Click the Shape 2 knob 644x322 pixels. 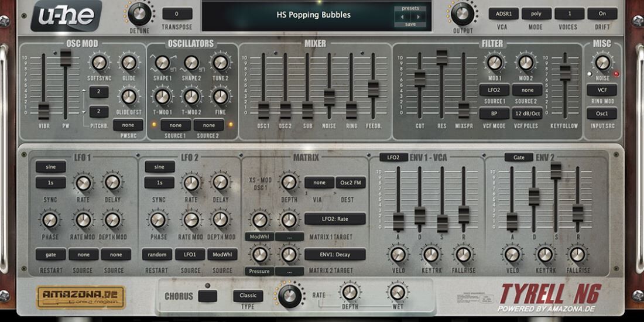192,63
